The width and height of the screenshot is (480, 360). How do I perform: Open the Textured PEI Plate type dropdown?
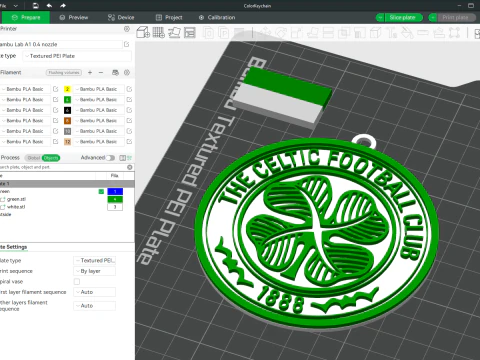(77, 56)
